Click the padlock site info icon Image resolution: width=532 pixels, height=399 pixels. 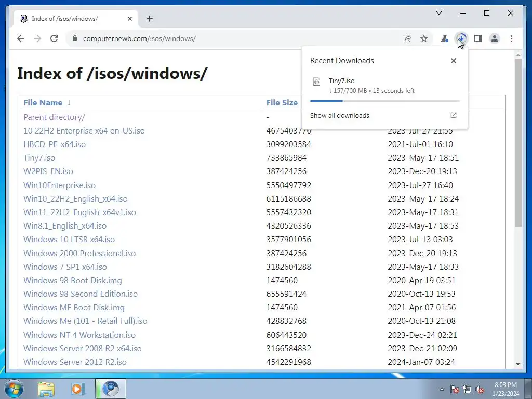[75, 38]
